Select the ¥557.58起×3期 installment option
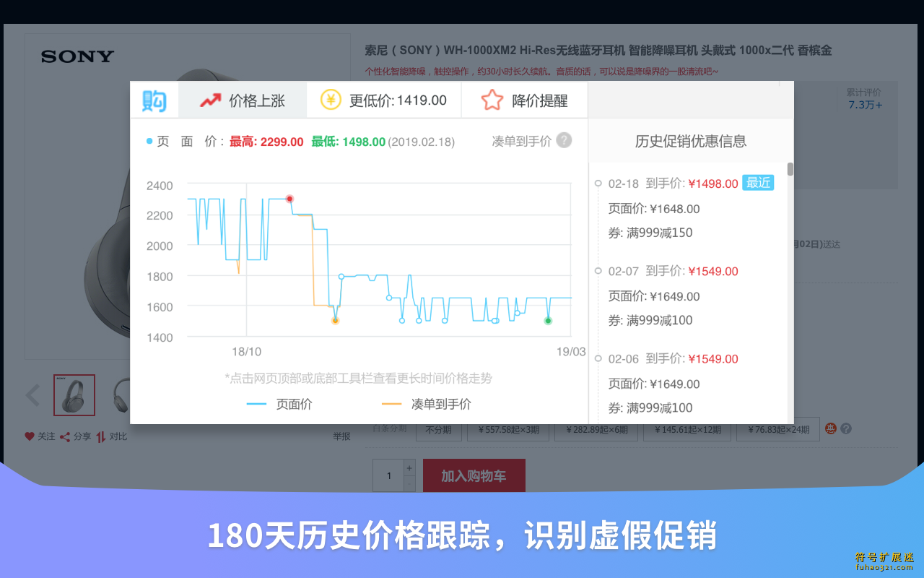924x578 pixels. [x=508, y=429]
